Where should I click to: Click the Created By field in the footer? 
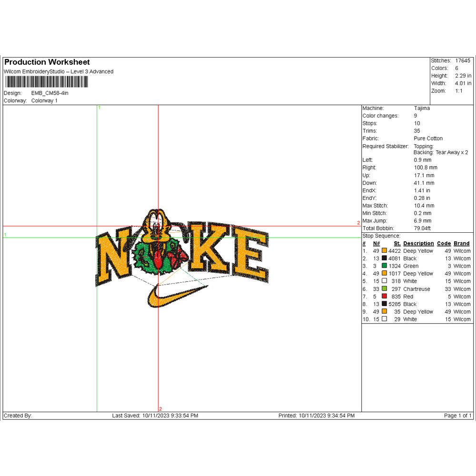pyautogui.click(x=18, y=415)
